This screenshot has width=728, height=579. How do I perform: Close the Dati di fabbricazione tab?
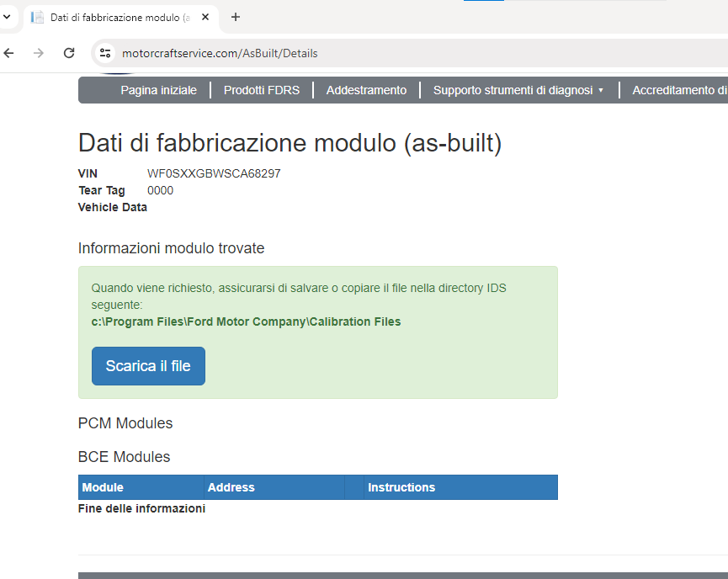pyautogui.click(x=205, y=17)
